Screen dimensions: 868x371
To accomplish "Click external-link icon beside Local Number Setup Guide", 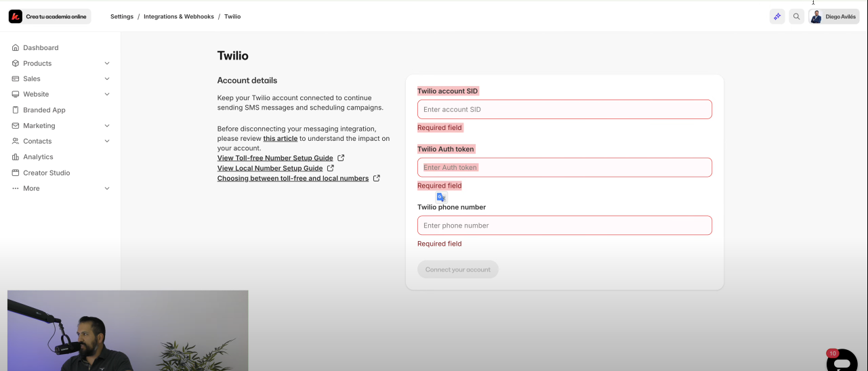I will click(331, 168).
